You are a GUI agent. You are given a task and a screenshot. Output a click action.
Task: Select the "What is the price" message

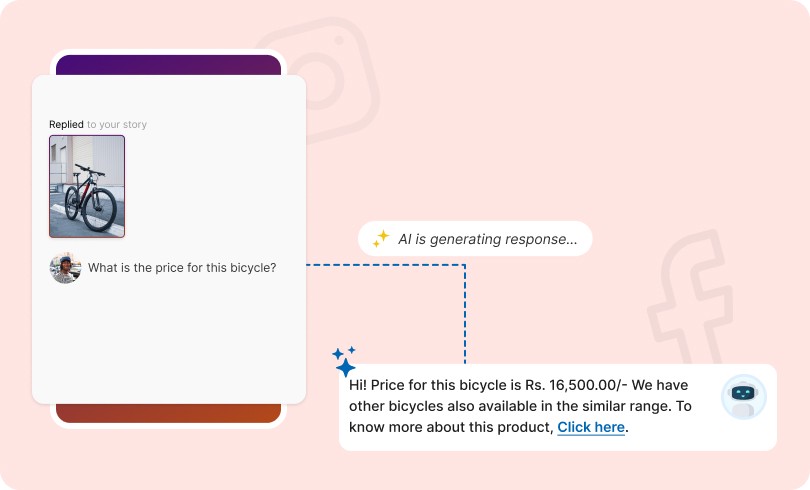[x=182, y=268]
